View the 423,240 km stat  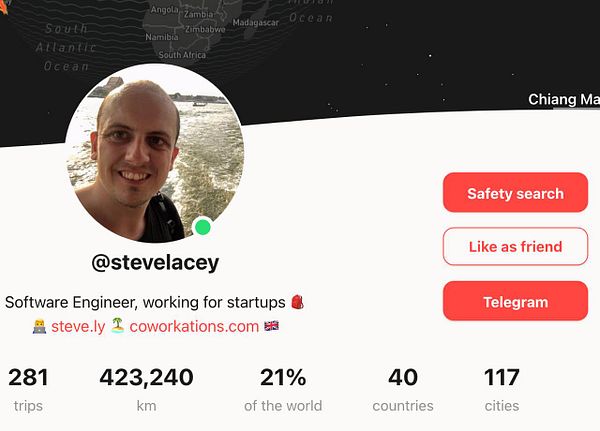tap(146, 389)
